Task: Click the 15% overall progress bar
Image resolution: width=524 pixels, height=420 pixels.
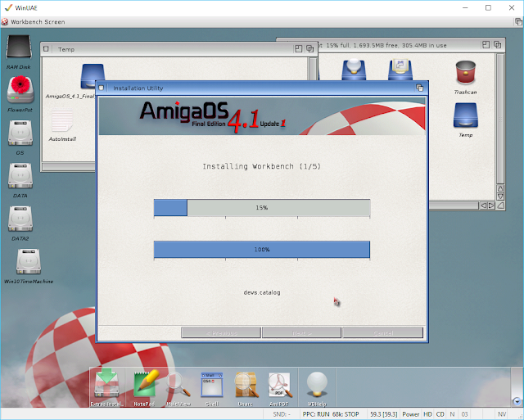Action: [x=262, y=207]
